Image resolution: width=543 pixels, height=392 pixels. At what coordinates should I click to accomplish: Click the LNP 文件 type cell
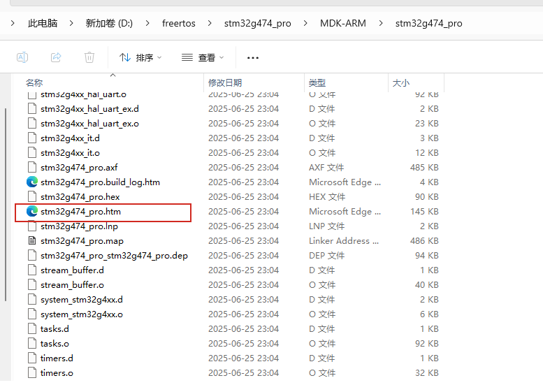pos(326,226)
